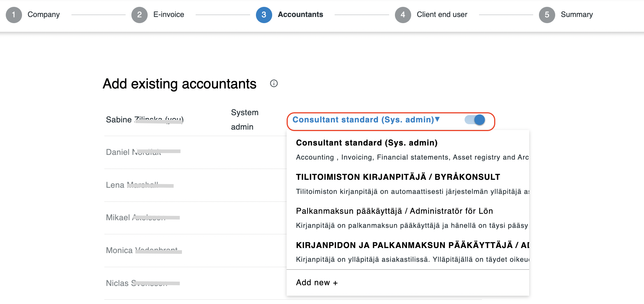Click step 2 E-invoice circle icon
This screenshot has height=304, width=644.
(139, 15)
